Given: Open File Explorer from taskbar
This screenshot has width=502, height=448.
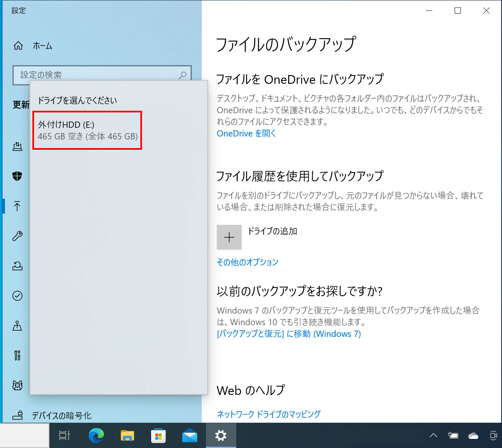Looking at the screenshot, I should (127, 436).
